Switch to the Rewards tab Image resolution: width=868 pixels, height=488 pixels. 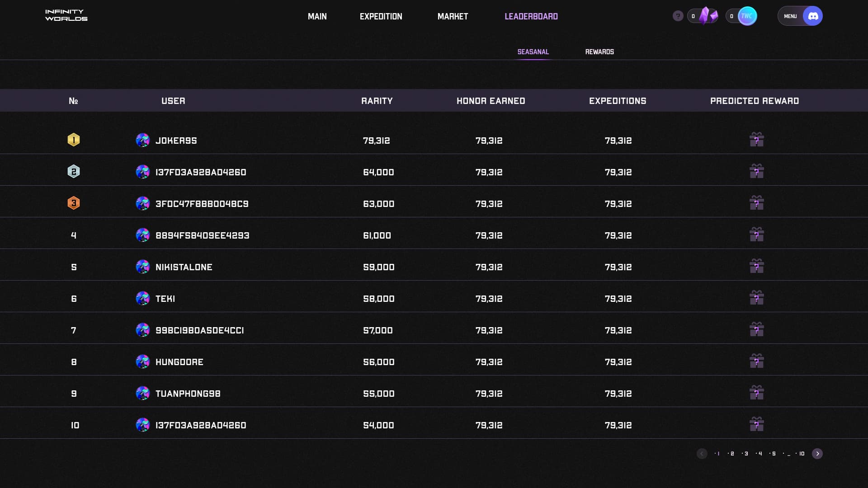[599, 52]
